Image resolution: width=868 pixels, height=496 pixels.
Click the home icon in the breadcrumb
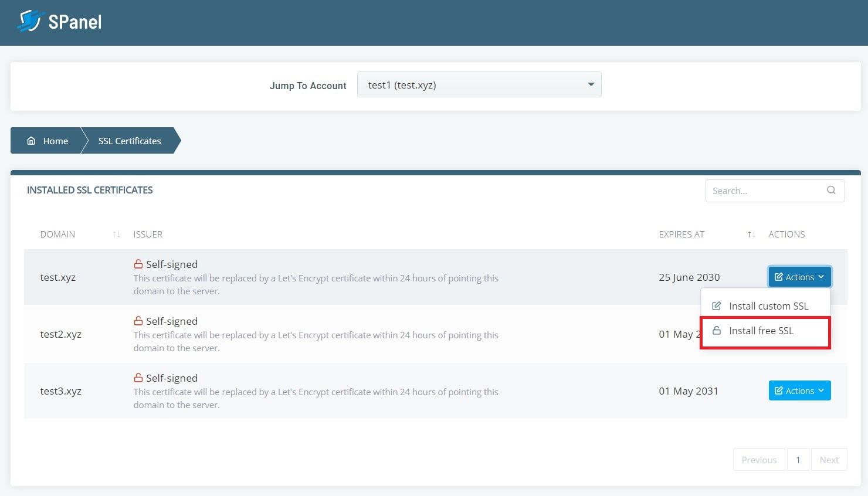31,140
